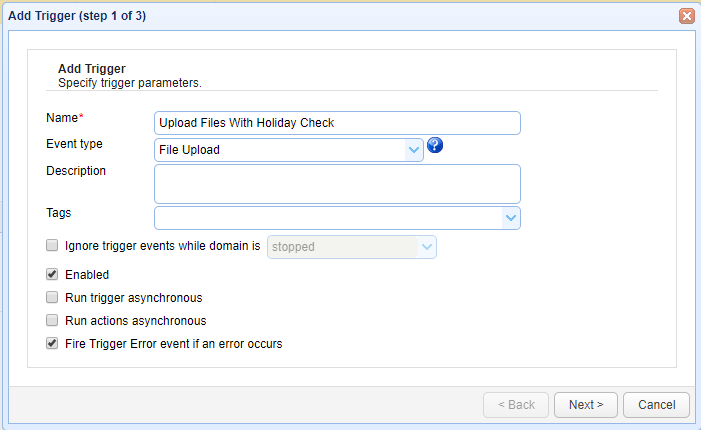Image resolution: width=701 pixels, height=430 pixels.
Task: Click the 'Event type' field label
Action: (74, 144)
